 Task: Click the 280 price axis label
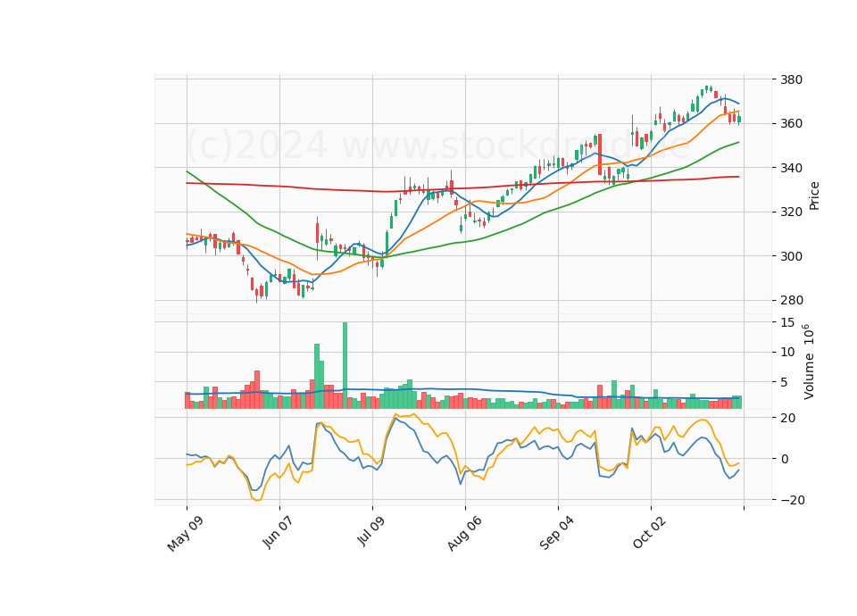792,301
